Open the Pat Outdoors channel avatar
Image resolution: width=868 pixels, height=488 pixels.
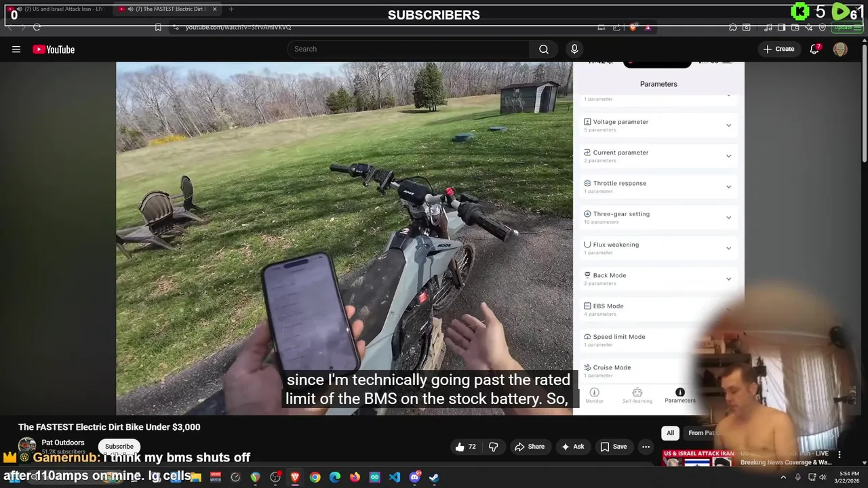[x=27, y=447]
